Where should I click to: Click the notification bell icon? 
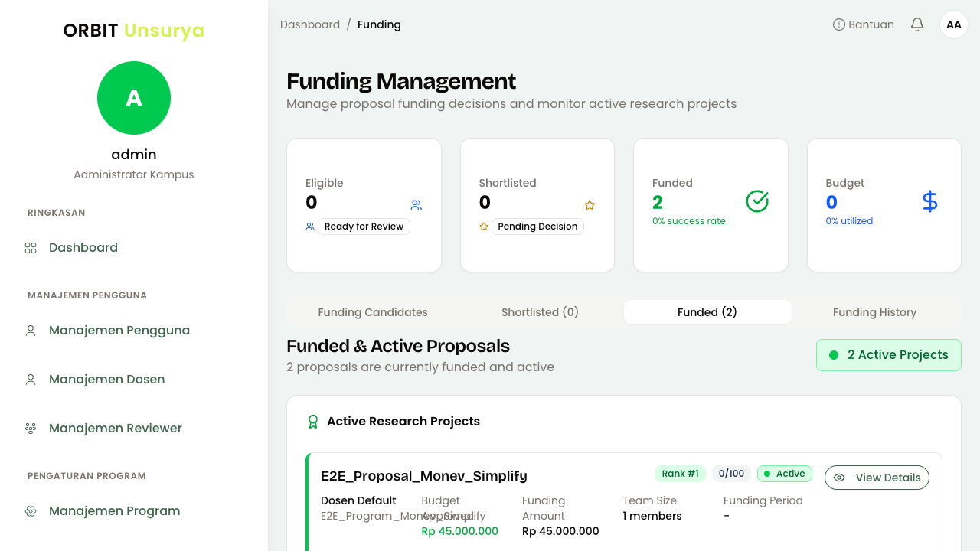[917, 24]
